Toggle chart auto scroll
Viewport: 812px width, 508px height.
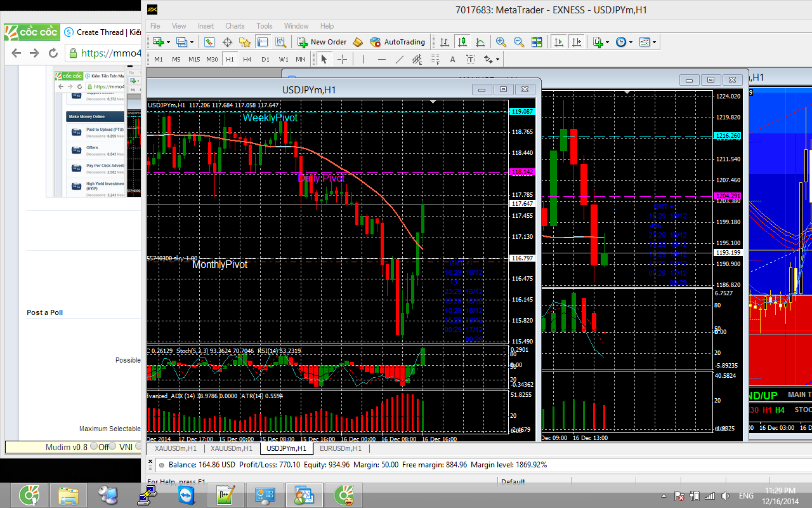point(559,42)
